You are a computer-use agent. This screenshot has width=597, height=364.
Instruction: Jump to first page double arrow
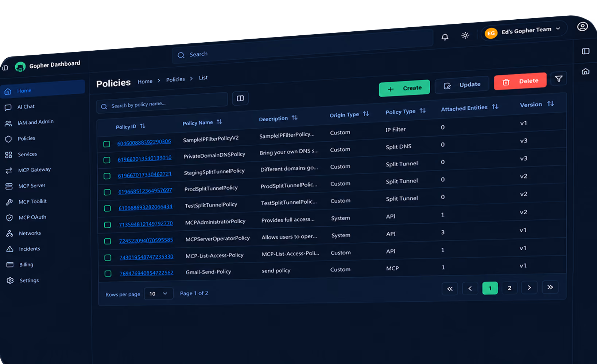[x=450, y=289]
